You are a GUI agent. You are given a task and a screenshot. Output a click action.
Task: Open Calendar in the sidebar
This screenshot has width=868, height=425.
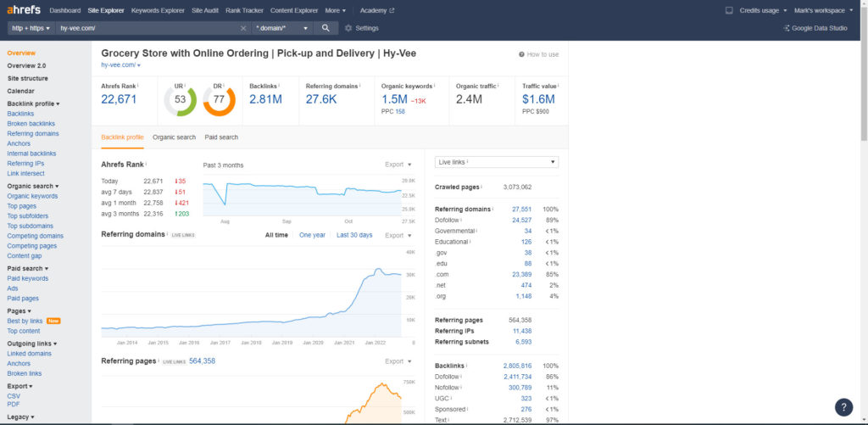[x=20, y=92]
